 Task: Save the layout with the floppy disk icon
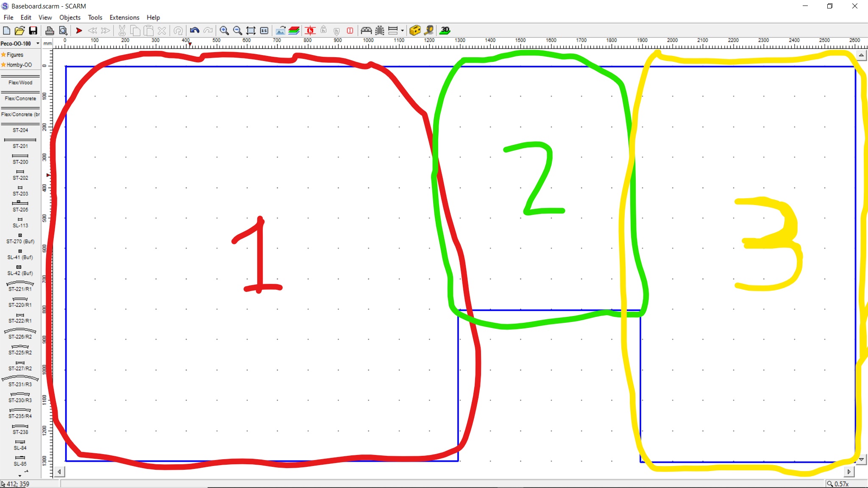click(33, 30)
